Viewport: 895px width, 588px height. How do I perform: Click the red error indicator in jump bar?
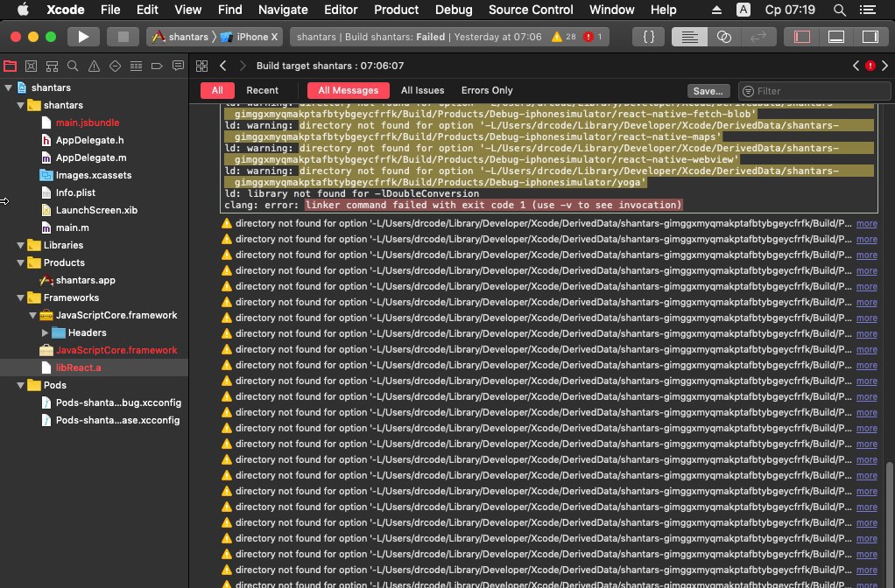870,66
